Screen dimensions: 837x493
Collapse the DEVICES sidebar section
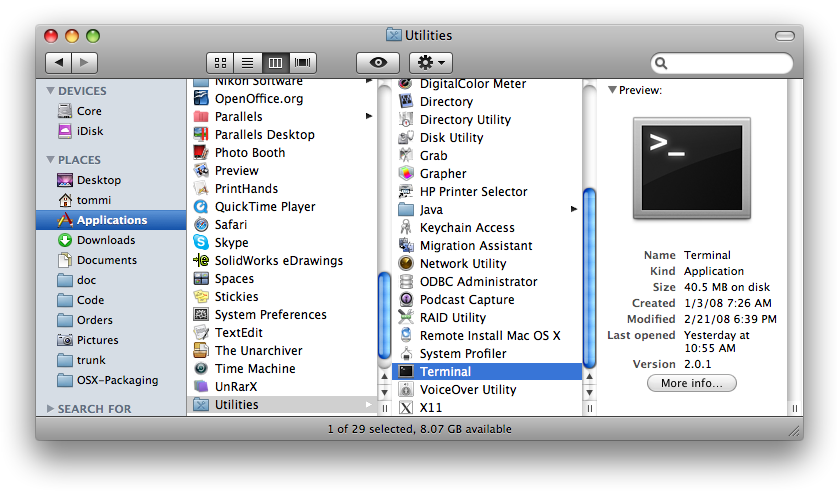tap(50, 91)
